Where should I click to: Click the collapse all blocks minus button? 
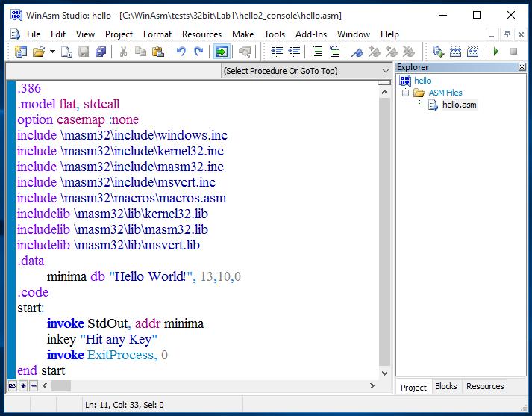coord(34,386)
